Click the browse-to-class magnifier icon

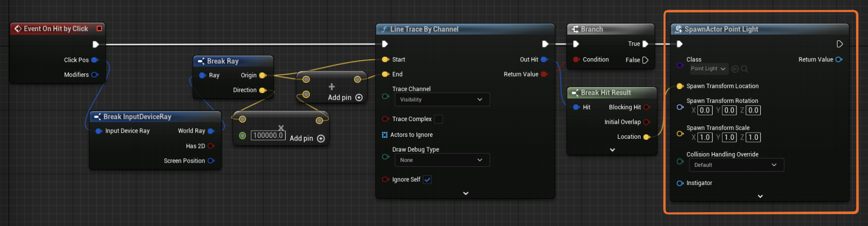745,69
